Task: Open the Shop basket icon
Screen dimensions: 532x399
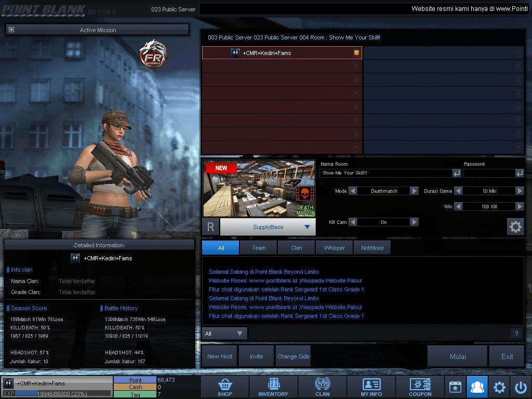Action: 225,387
